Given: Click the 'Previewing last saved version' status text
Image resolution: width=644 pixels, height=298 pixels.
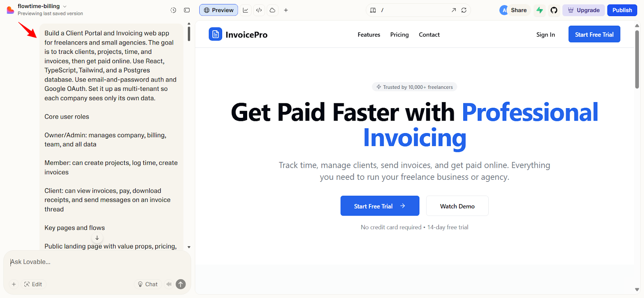Looking at the screenshot, I should (50, 14).
